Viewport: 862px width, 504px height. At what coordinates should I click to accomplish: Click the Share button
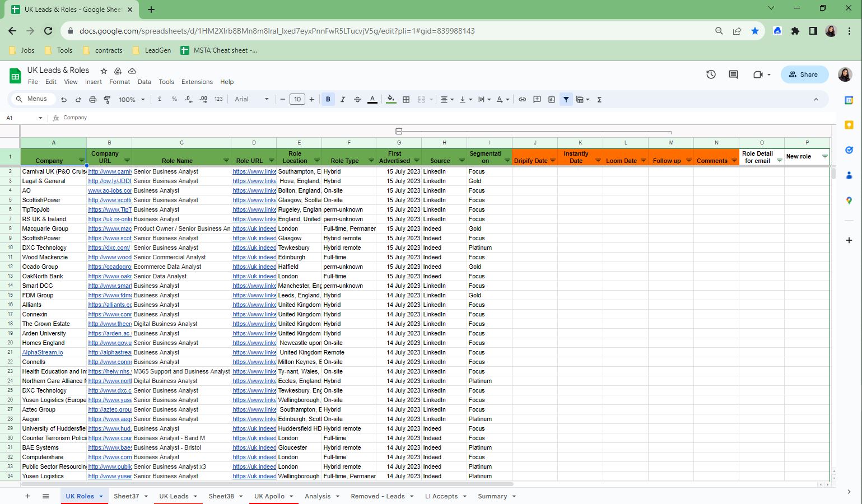pos(804,74)
